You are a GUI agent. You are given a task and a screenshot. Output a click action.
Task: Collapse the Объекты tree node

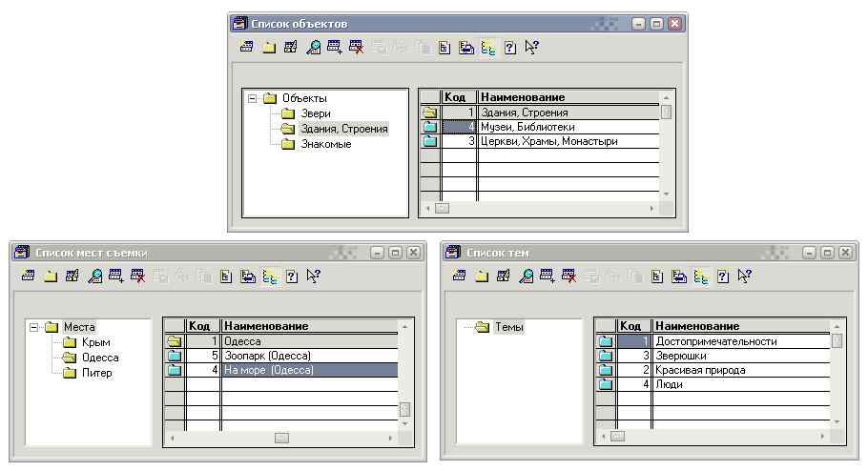pyautogui.click(x=253, y=98)
